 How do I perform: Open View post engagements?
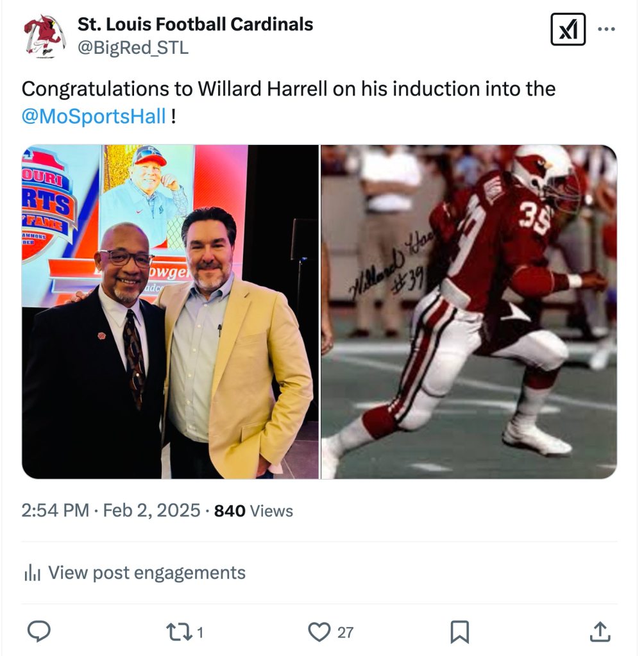[x=146, y=573]
